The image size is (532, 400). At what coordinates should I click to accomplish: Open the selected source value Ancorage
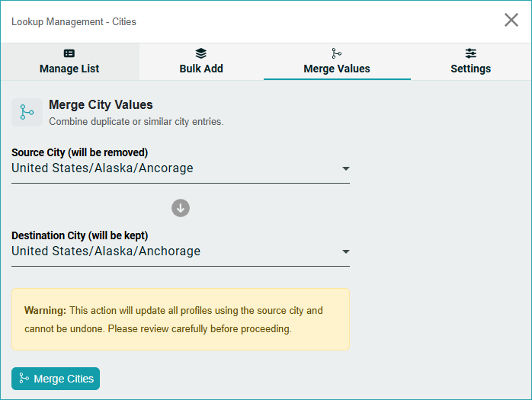102,168
